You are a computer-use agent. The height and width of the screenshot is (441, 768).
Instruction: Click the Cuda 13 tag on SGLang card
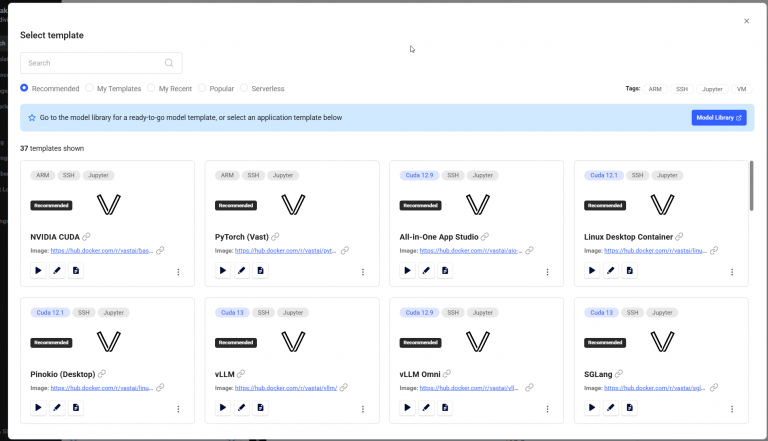(x=601, y=313)
